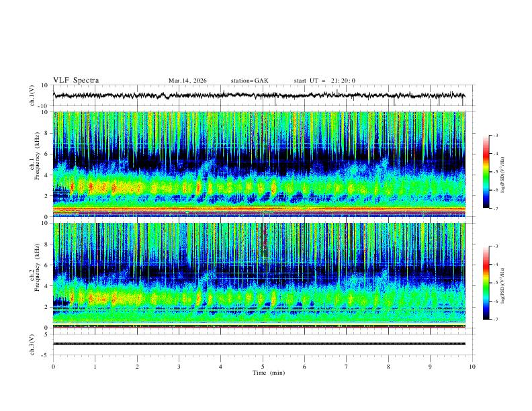Click the upper color scale bar beside ch.1
Screen dimensions: 532x411
coord(486,172)
